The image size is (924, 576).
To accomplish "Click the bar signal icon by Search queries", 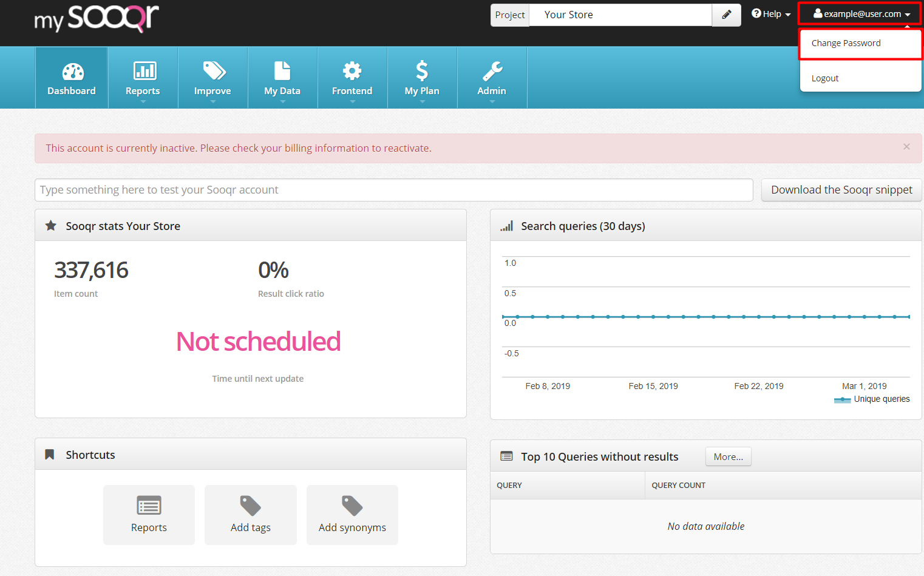I will 507,226.
